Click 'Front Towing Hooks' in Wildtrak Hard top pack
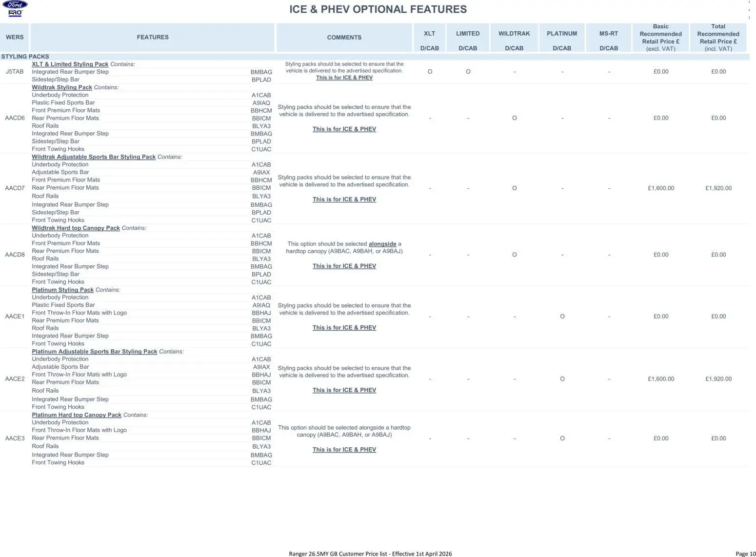756x557 pixels. (x=58, y=282)
